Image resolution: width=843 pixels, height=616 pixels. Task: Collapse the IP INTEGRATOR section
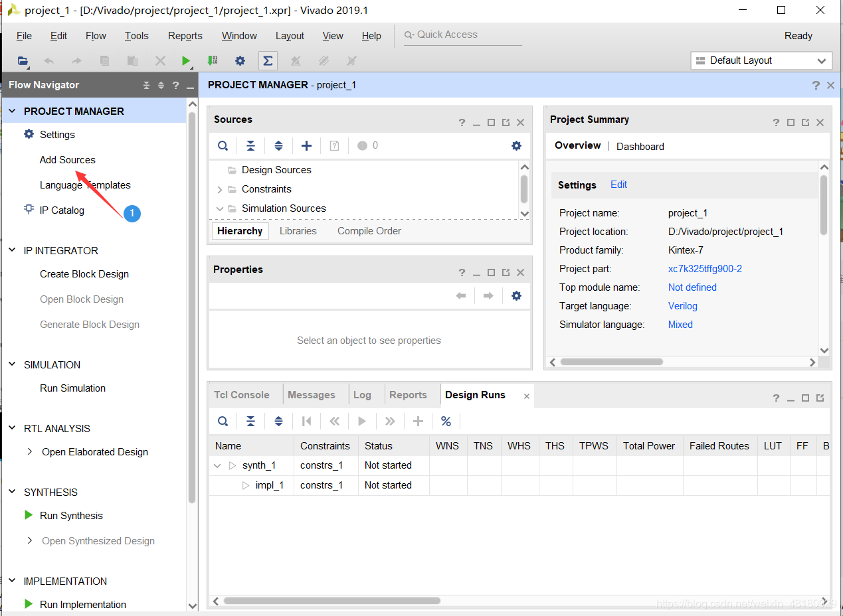coord(12,251)
